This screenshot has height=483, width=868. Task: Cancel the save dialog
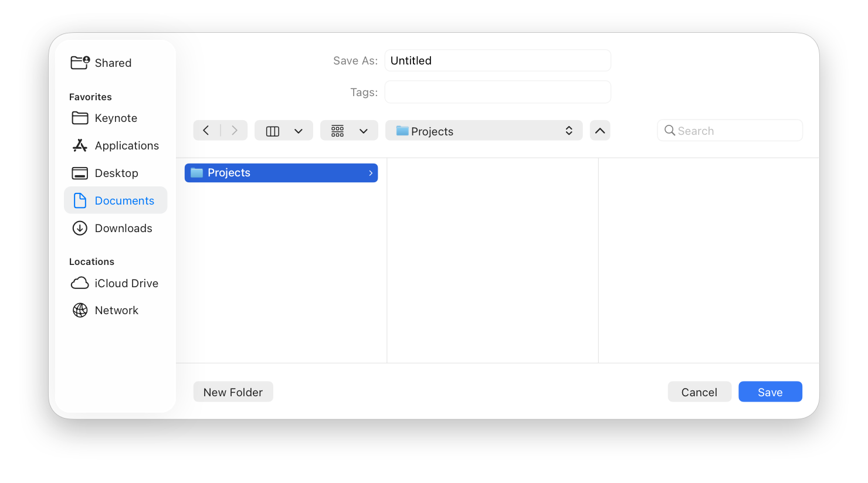(699, 392)
